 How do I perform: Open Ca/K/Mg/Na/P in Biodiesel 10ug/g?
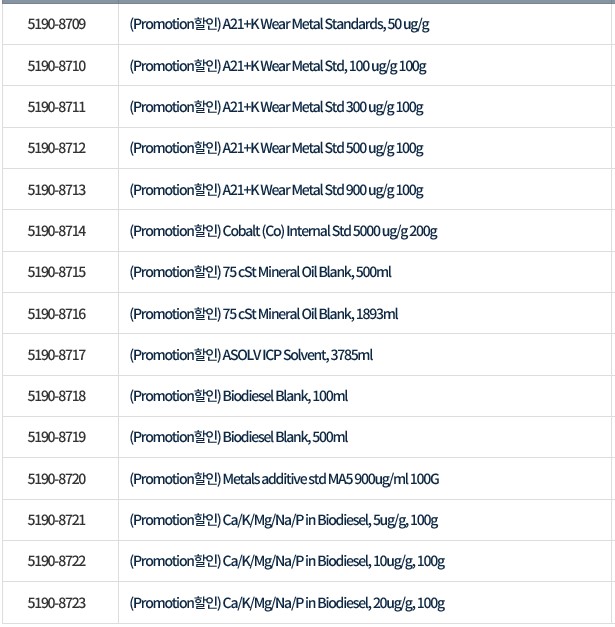pos(287,561)
